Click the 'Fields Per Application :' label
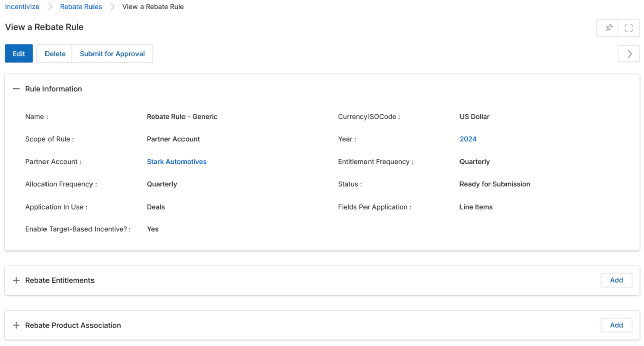Image resolution: width=644 pixels, height=346 pixels. 375,207
